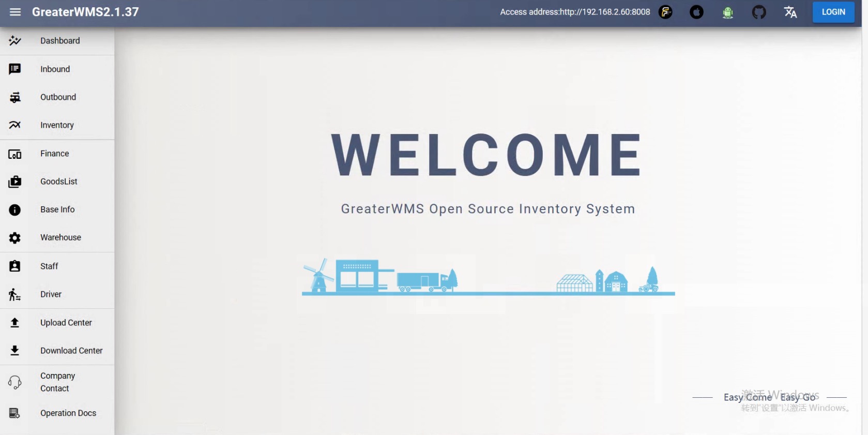Toggle the hamburger menu drawer

tap(15, 12)
